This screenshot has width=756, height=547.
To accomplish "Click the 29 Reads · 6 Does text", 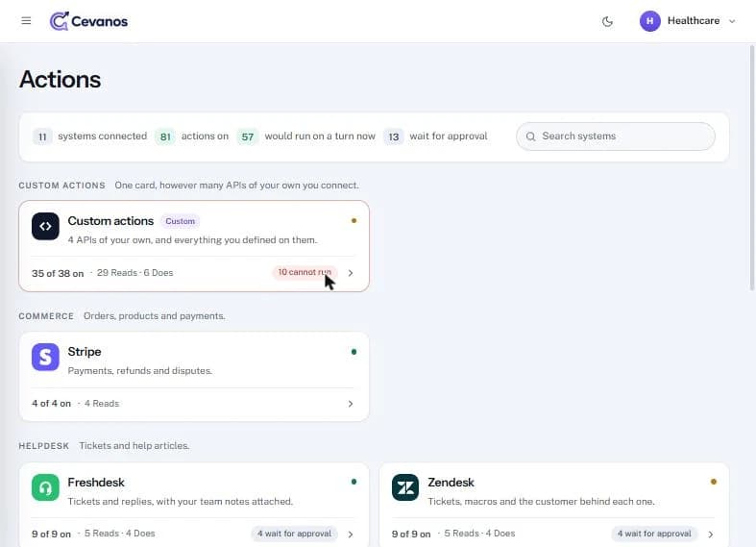I will point(135,273).
